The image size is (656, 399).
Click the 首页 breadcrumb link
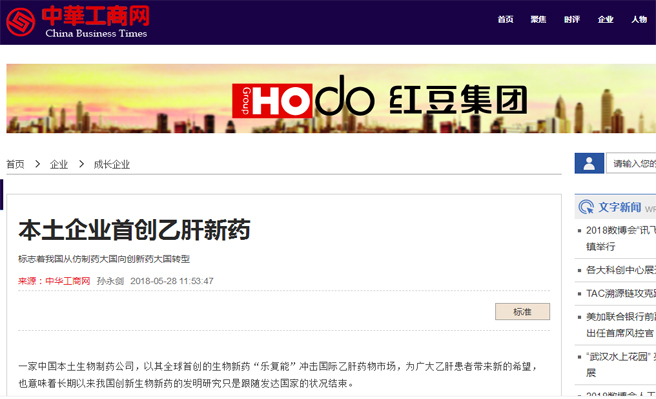pyautogui.click(x=15, y=164)
